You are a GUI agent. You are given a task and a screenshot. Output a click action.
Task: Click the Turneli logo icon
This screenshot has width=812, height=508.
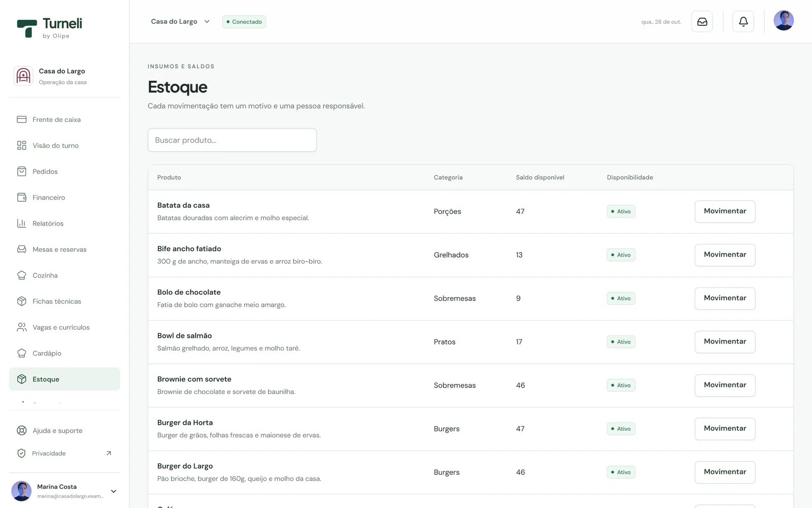(x=27, y=28)
